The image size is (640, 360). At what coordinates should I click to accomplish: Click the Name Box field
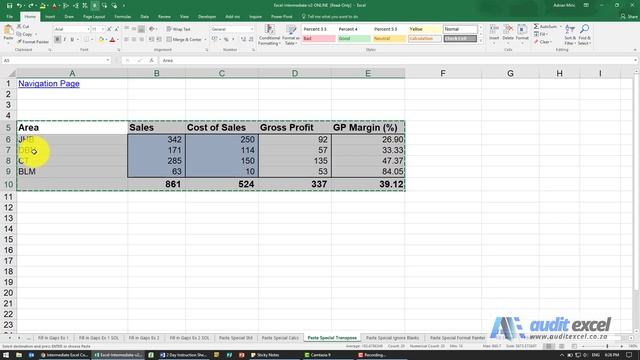pos(56,60)
